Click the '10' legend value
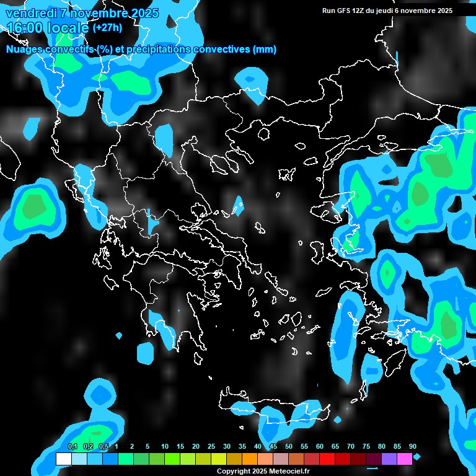The width and height of the screenshot is (476, 476). 165,446
